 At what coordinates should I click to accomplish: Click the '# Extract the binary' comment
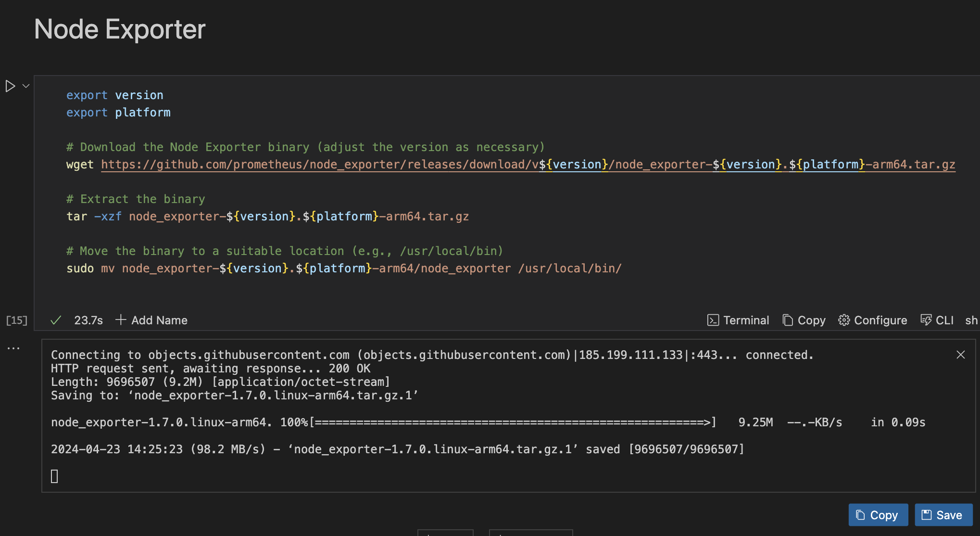136,199
